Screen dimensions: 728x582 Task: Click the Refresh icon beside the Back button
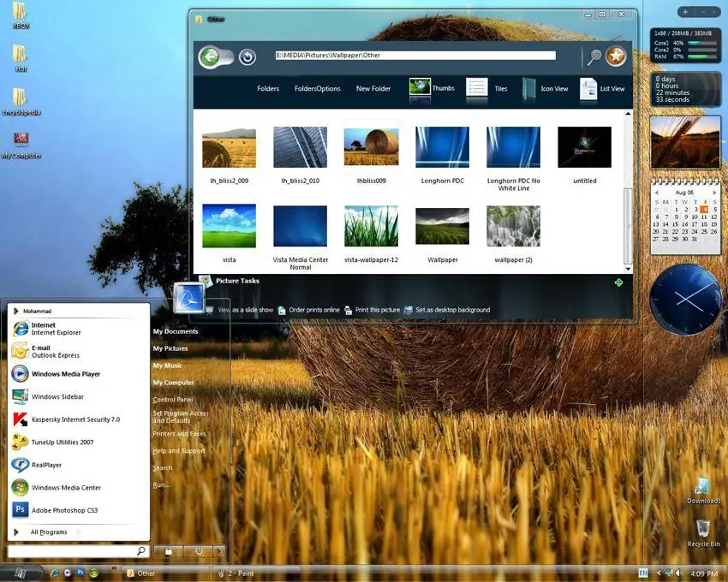(248, 57)
